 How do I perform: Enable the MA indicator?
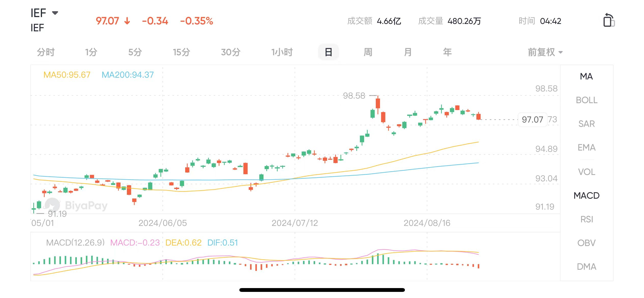tap(586, 76)
